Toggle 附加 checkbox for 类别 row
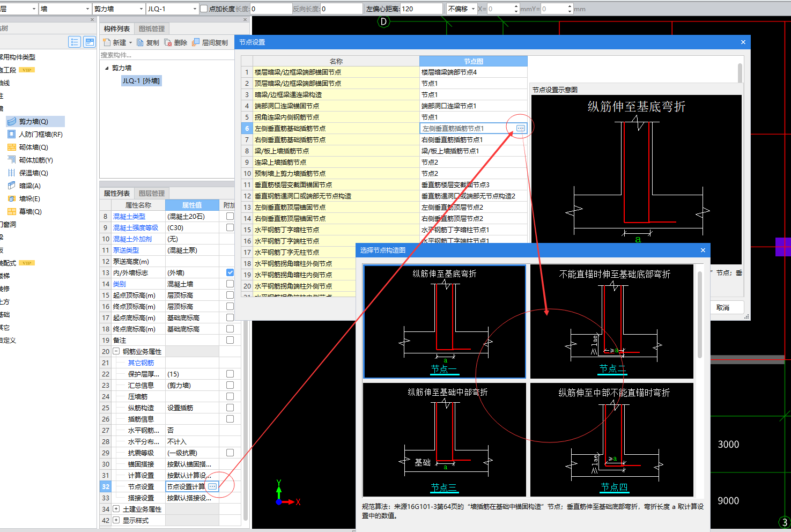Screen dimensions: 791x532 tap(230, 284)
